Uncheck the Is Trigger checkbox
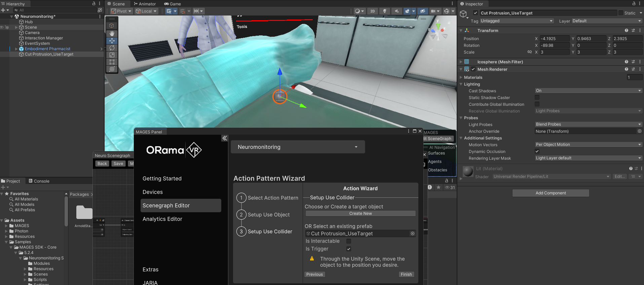Image resolution: width=644 pixels, height=285 pixels. [349, 249]
